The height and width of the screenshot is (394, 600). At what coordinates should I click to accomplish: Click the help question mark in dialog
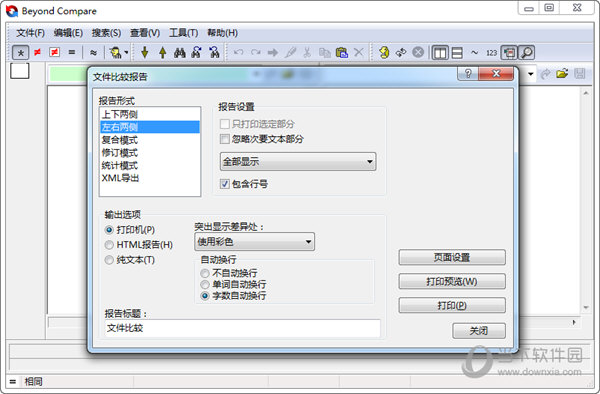(468, 73)
